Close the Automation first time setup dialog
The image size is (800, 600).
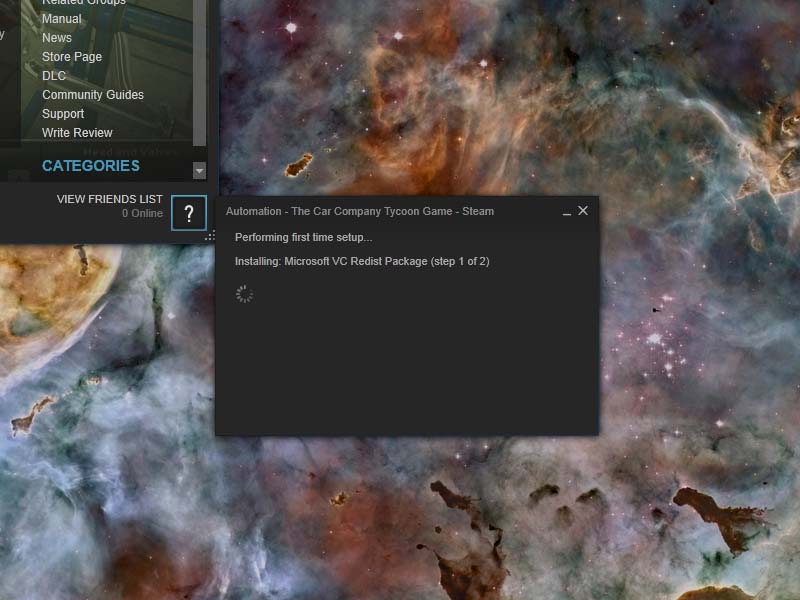[x=583, y=211]
